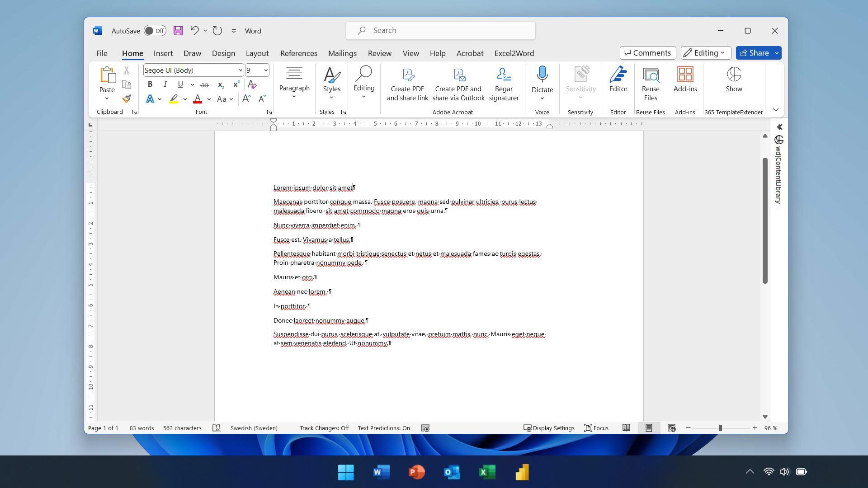
Task: Toggle Track Changes off status indicator
Action: click(x=324, y=428)
